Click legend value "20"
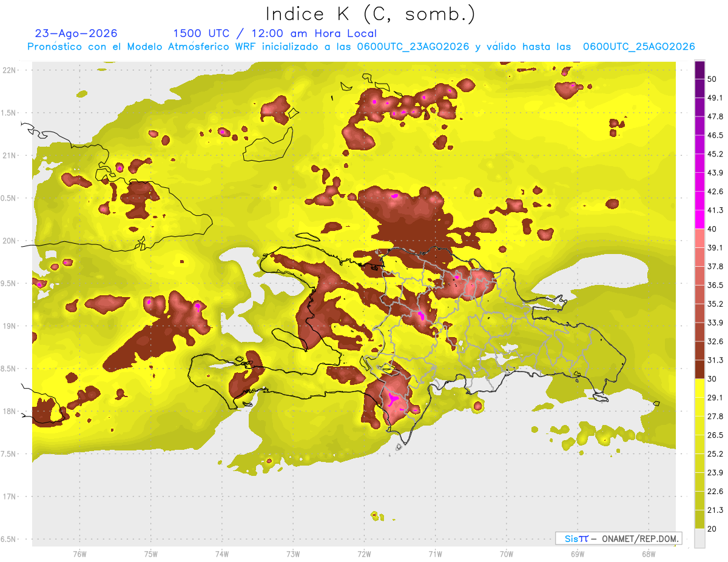Screen dimensions: 728x562 (713, 529)
